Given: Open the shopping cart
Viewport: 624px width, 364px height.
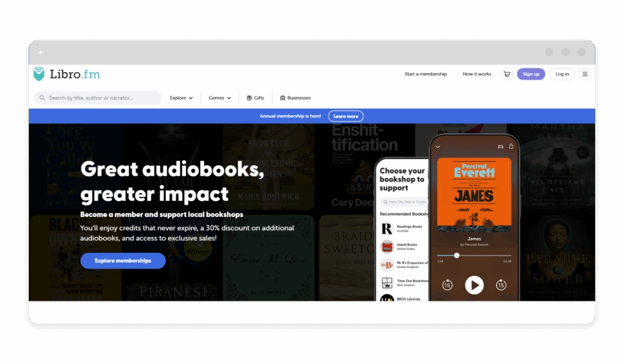Looking at the screenshot, I should [x=506, y=74].
